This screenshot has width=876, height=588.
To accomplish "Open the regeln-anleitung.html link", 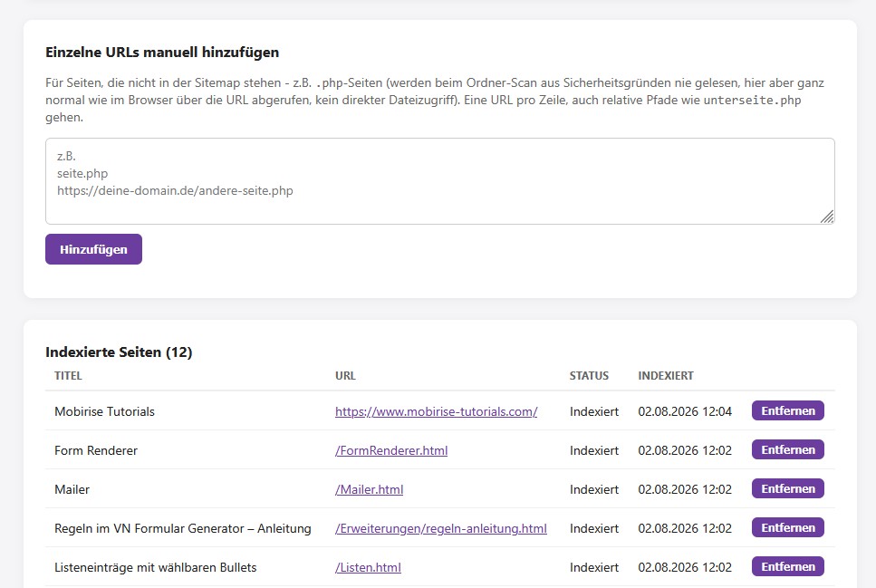I will [x=441, y=529].
